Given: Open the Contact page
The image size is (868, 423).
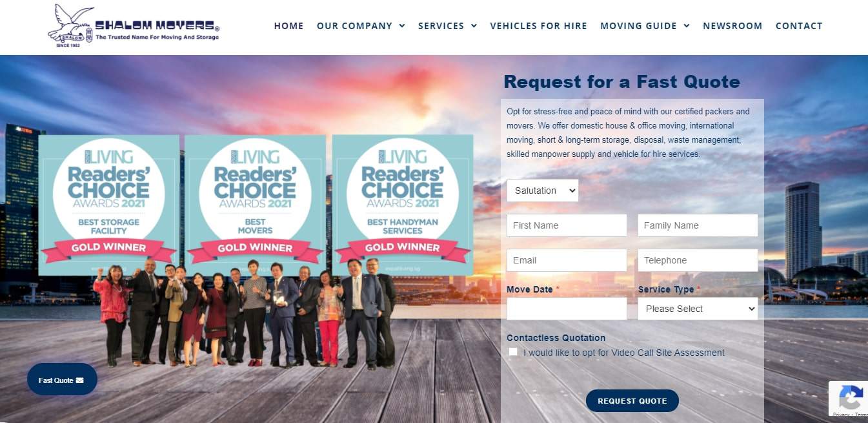Looking at the screenshot, I should point(799,26).
